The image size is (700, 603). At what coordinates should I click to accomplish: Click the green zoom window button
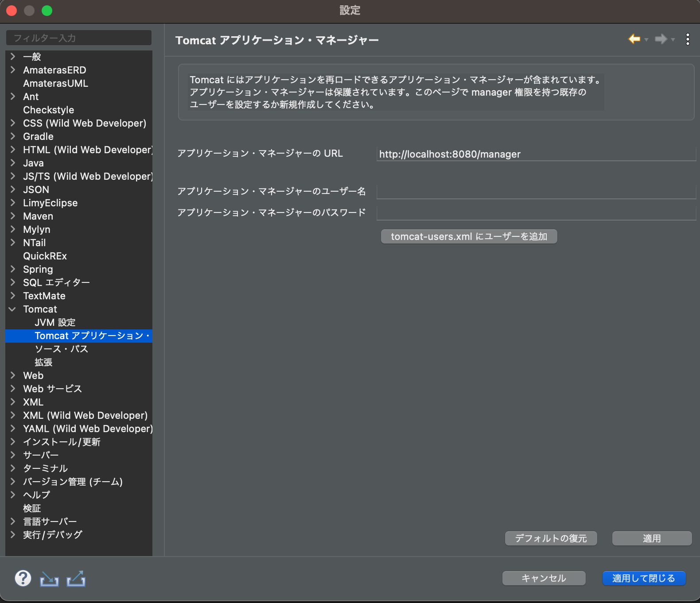click(47, 11)
